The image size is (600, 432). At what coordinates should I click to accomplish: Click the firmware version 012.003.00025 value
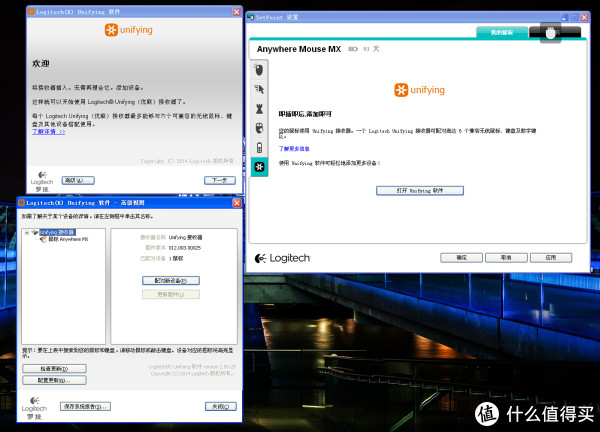[184, 248]
